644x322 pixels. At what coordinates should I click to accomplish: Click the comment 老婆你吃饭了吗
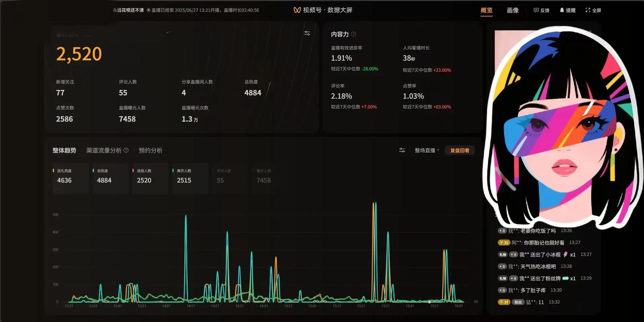point(538,231)
